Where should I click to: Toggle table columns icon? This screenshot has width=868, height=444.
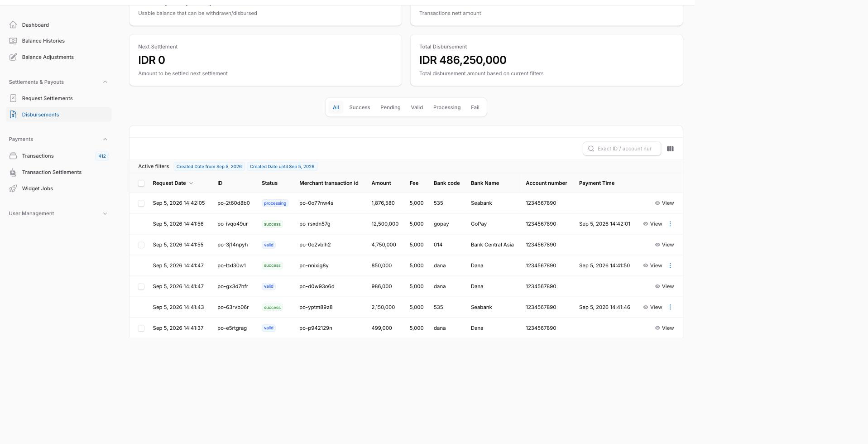click(670, 149)
